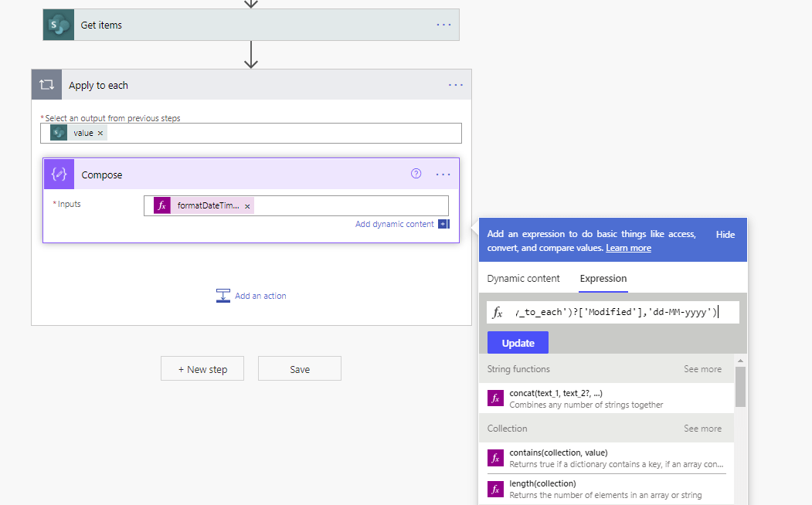Click the Compose action icon
The width and height of the screenshot is (812, 505).
pos(59,174)
